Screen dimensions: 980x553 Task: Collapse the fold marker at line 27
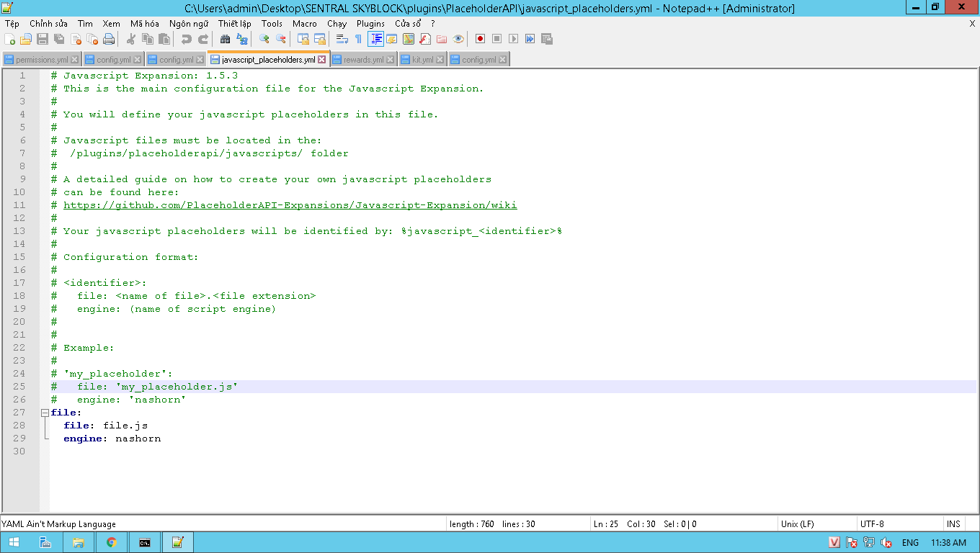[45, 413]
